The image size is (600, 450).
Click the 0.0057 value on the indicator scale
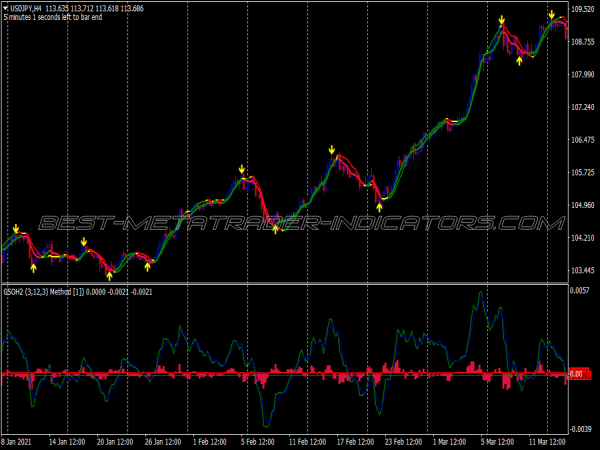pyautogui.click(x=583, y=291)
